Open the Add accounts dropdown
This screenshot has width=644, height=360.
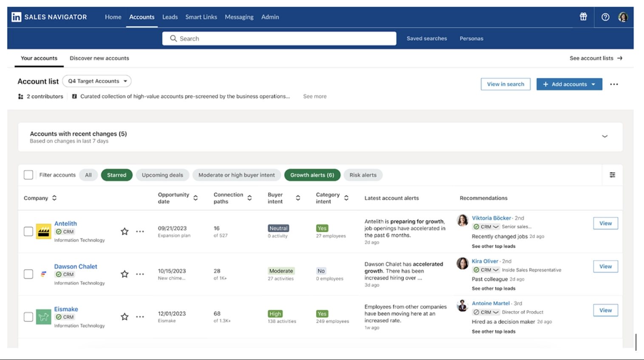coord(569,84)
